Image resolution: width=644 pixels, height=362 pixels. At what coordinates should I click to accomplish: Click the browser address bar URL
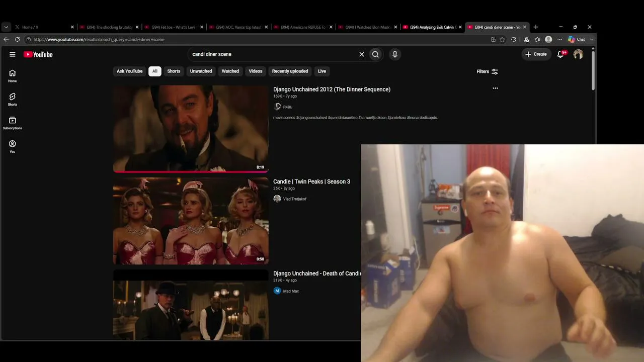point(99,39)
